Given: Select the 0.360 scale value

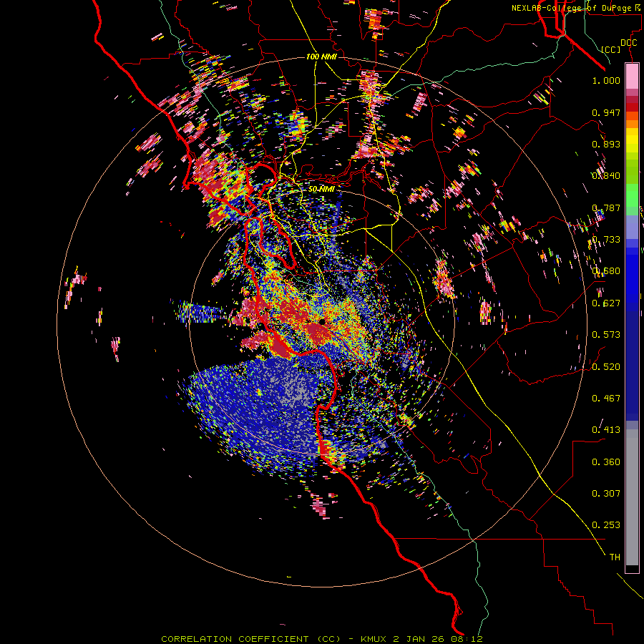Looking at the screenshot, I should (606, 462).
